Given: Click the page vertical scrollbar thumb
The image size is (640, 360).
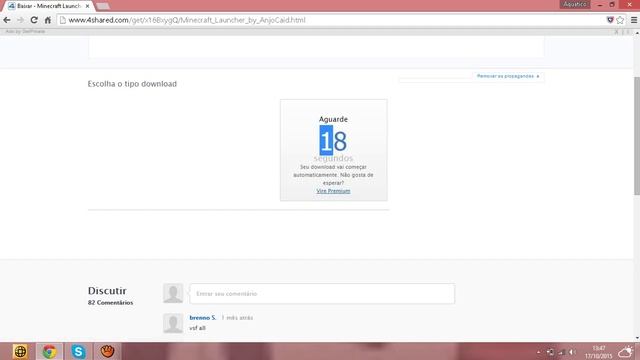Looking at the screenshot, I should (x=637, y=136).
